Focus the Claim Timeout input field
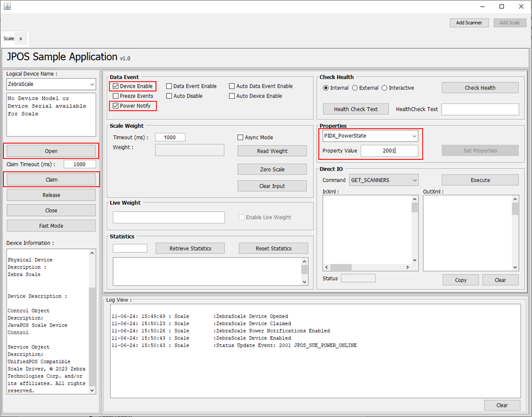Image resolution: width=532 pixels, height=417 pixels. point(80,164)
